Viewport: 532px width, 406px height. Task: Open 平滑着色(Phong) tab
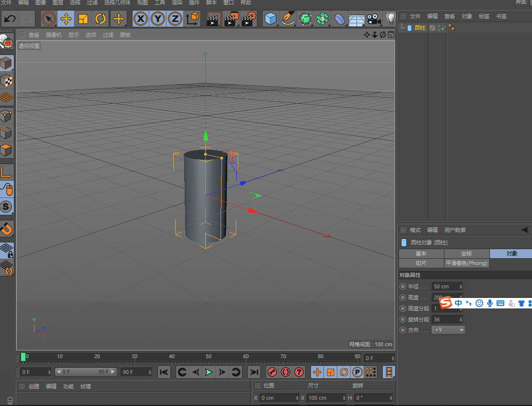pyautogui.click(x=466, y=263)
